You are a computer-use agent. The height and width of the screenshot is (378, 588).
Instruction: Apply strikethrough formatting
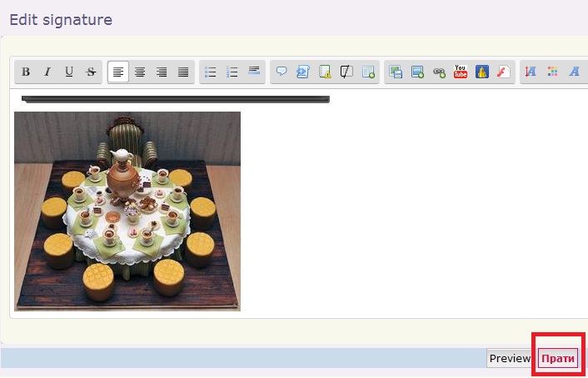(x=91, y=72)
